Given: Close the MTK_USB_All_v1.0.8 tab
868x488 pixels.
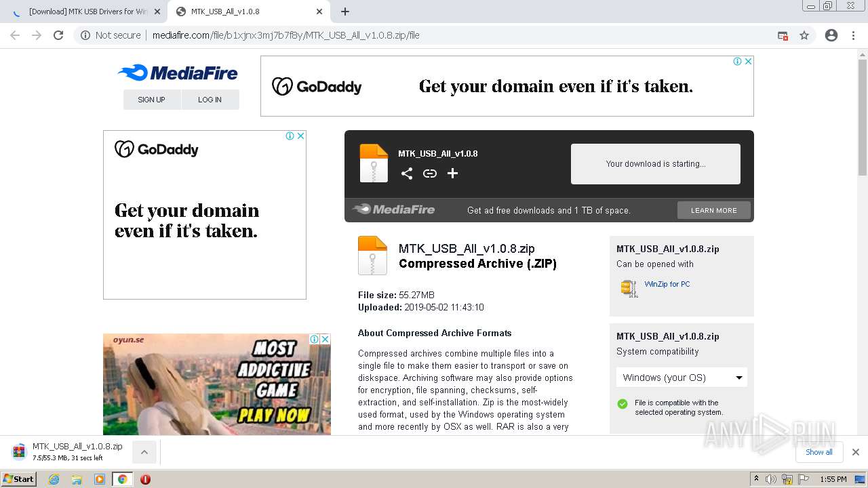Looking at the screenshot, I should pos(319,12).
